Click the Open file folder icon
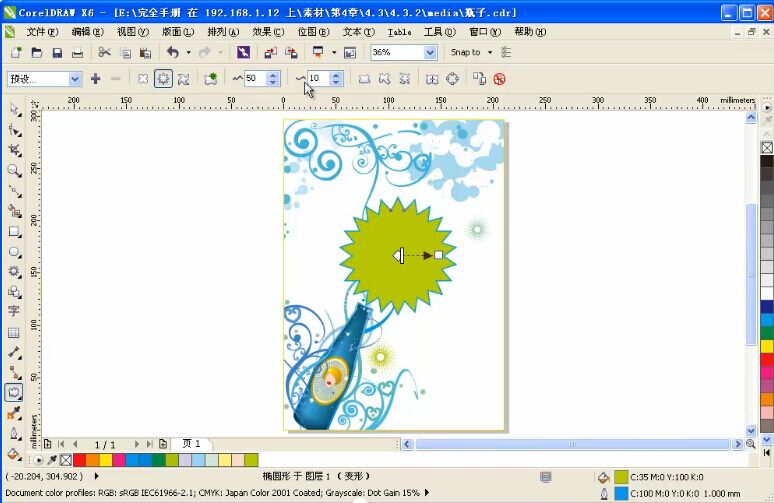774x503 pixels. pyautogui.click(x=37, y=52)
